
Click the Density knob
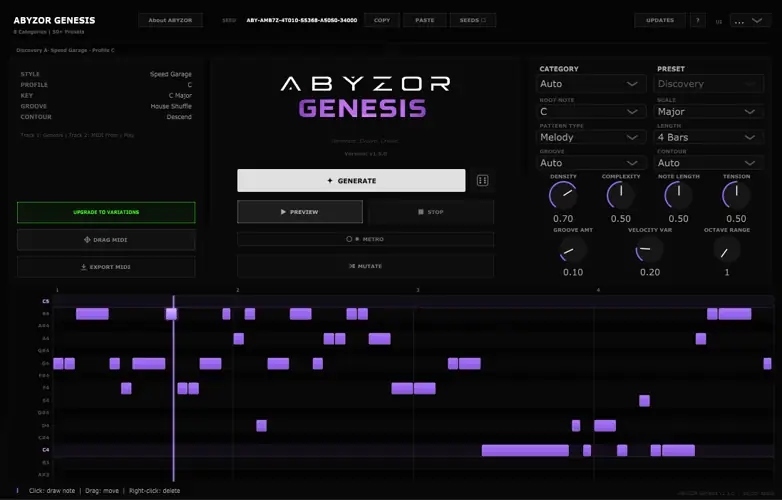coord(563,195)
